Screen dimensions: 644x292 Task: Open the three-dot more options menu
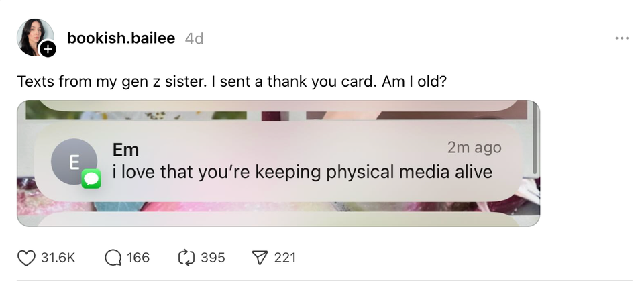pyautogui.click(x=622, y=38)
